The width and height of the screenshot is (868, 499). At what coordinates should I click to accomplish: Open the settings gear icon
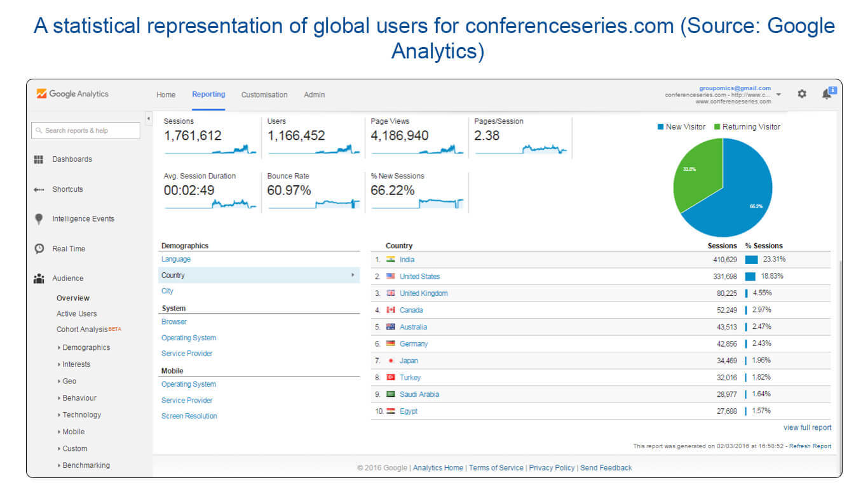point(802,94)
